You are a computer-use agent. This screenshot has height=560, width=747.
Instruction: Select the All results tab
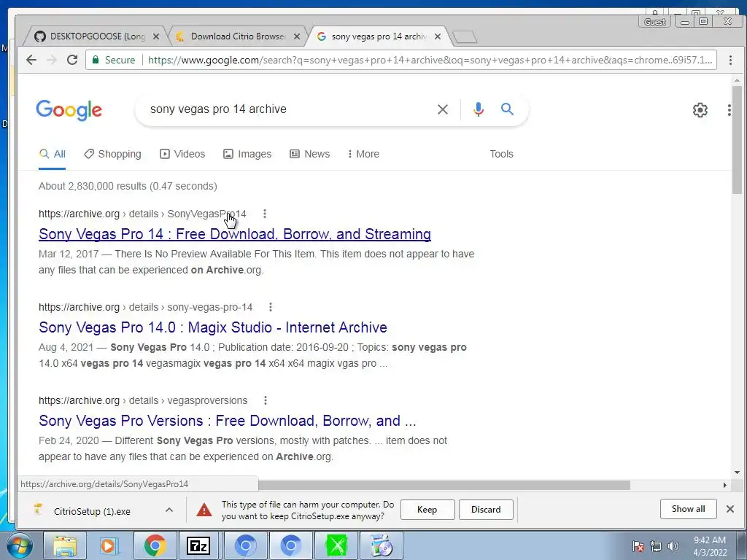coord(53,154)
